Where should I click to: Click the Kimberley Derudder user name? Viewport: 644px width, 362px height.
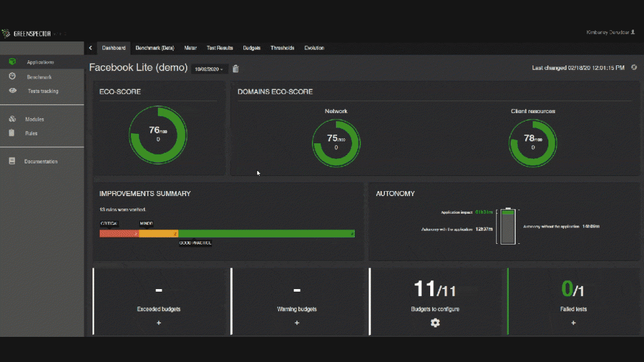pos(608,32)
